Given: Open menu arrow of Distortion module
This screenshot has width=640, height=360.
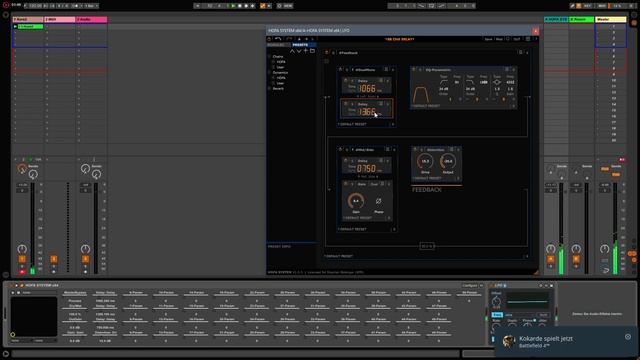Looking at the screenshot, I should (x=458, y=150).
